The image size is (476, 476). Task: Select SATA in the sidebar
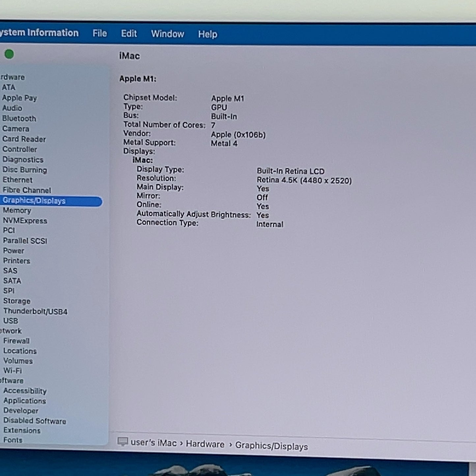(x=12, y=281)
